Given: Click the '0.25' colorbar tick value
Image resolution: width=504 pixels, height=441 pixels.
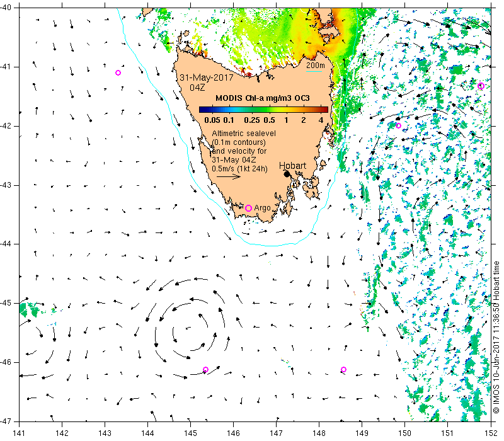Looking at the screenshot, I should [x=251, y=120].
